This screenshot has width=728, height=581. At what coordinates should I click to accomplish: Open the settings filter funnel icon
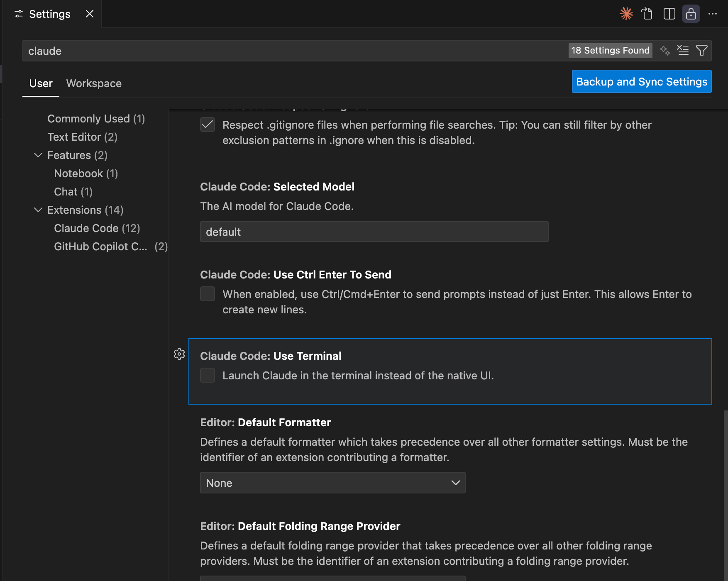coord(701,50)
